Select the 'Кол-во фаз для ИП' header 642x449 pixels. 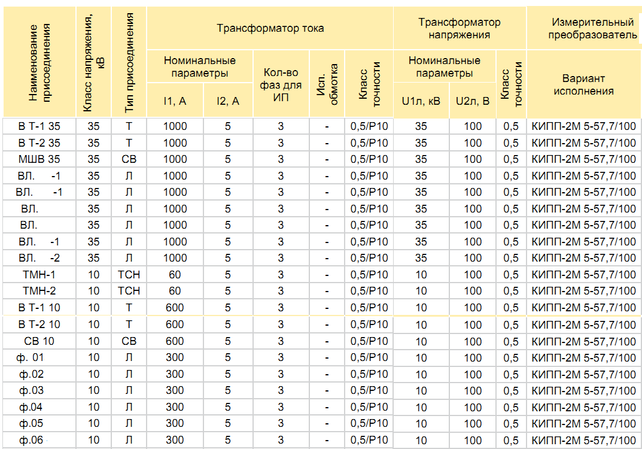point(281,84)
